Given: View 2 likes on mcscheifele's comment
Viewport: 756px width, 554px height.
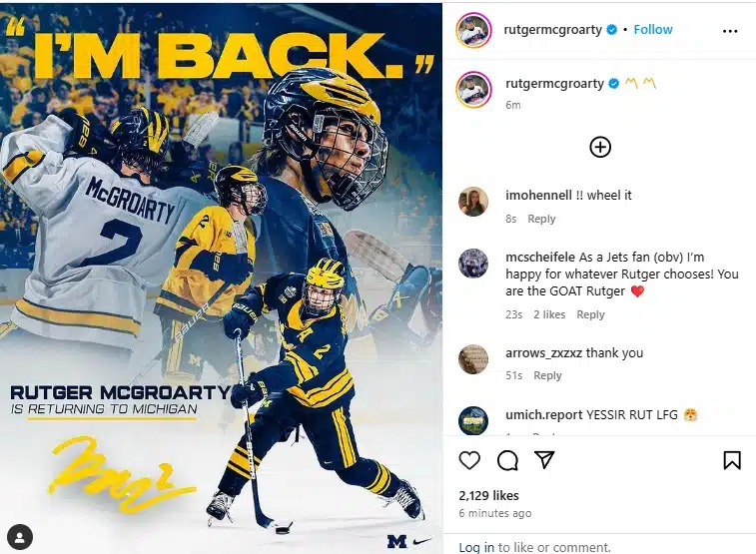Looking at the screenshot, I should (549, 314).
